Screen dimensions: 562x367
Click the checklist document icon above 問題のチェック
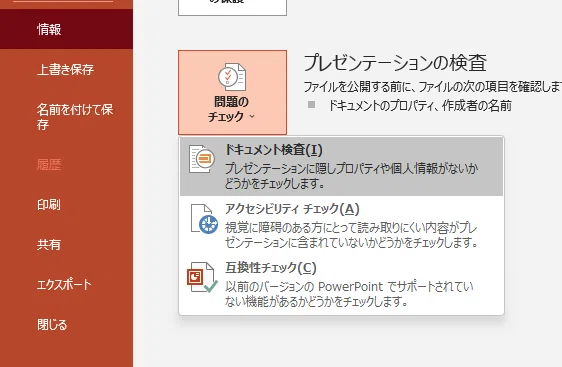click(232, 77)
